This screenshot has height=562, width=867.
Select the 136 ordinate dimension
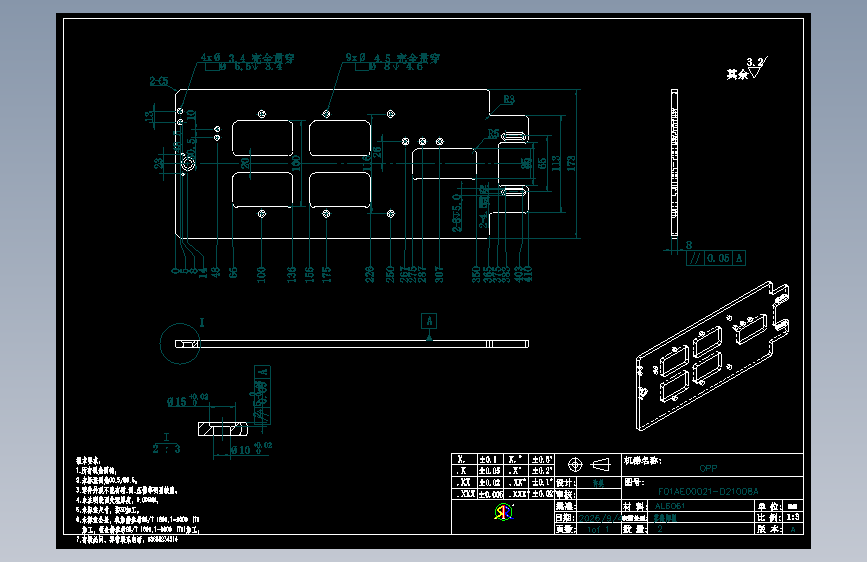point(291,274)
